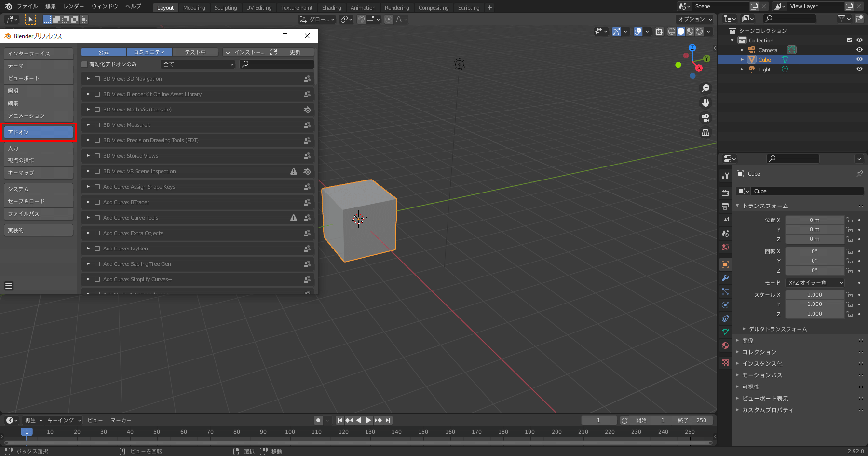Open the World properties tab icon
The width and height of the screenshot is (868, 456).
pyautogui.click(x=725, y=247)
